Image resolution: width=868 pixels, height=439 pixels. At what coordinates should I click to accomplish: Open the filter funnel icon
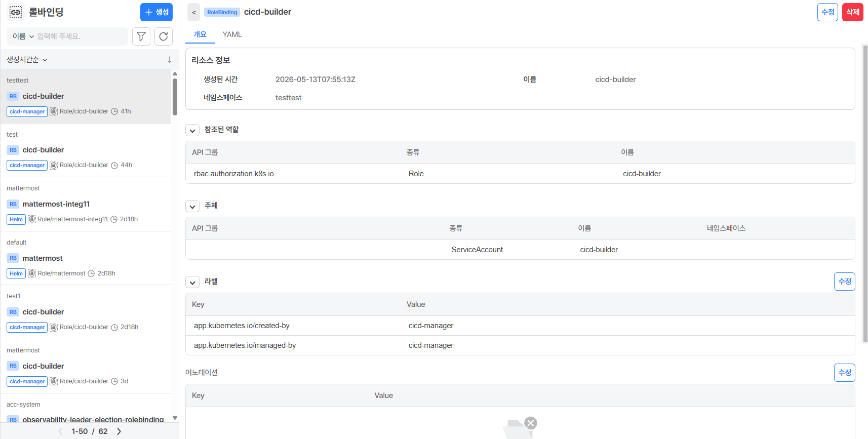click(141, 36)
